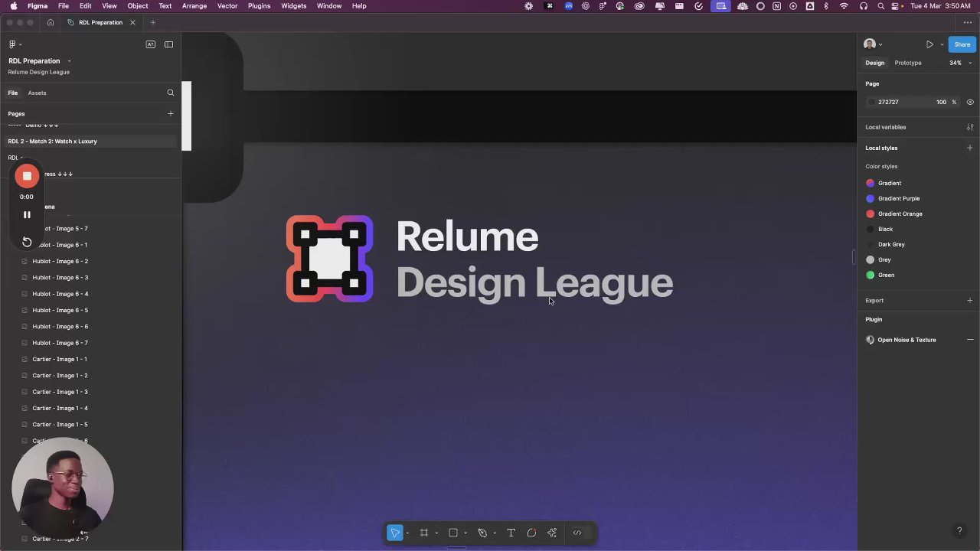This screenshot has height=551, width=980.
Task: Close the RDL Preparation tab
Action: 132,22
